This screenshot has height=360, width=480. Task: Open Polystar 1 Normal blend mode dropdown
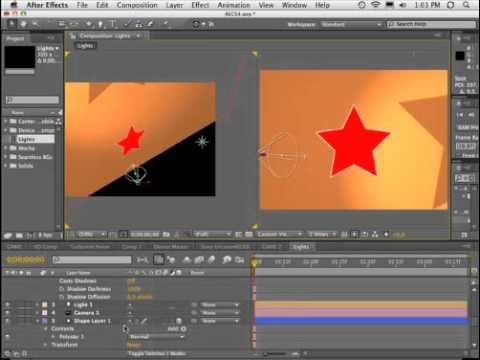[x=157, y=337]
